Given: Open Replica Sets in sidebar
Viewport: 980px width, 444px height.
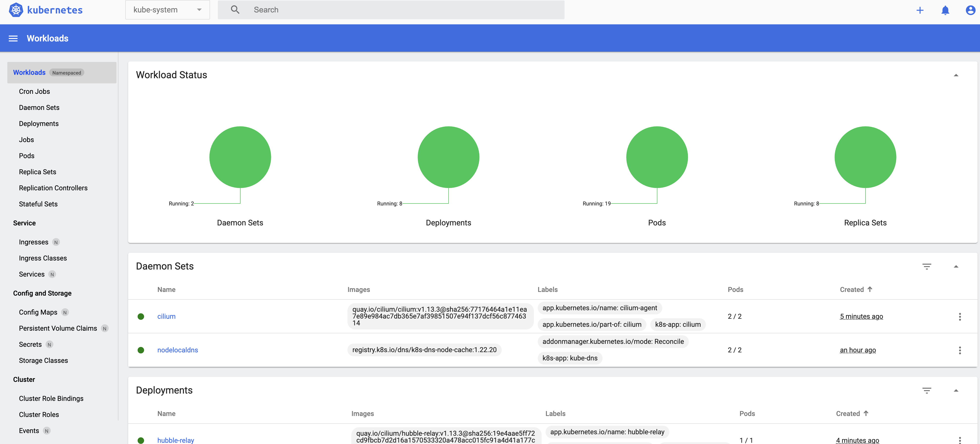Looking at the screenshot, I should pos(38,172).
